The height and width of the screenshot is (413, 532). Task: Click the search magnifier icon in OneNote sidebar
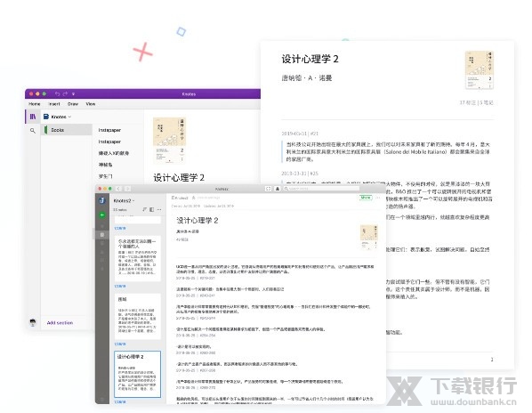tap(33, 130)
